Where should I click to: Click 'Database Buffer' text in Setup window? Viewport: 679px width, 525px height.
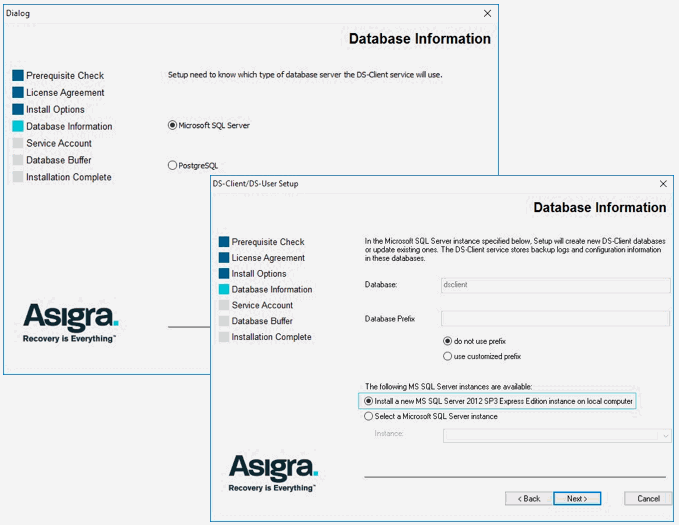(262, 321)
